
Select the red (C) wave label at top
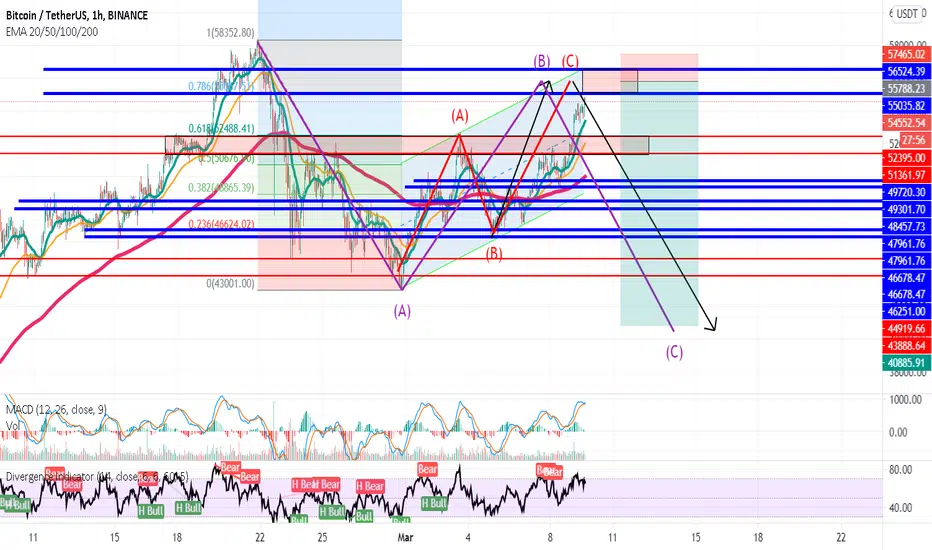(x=570, y=61)
